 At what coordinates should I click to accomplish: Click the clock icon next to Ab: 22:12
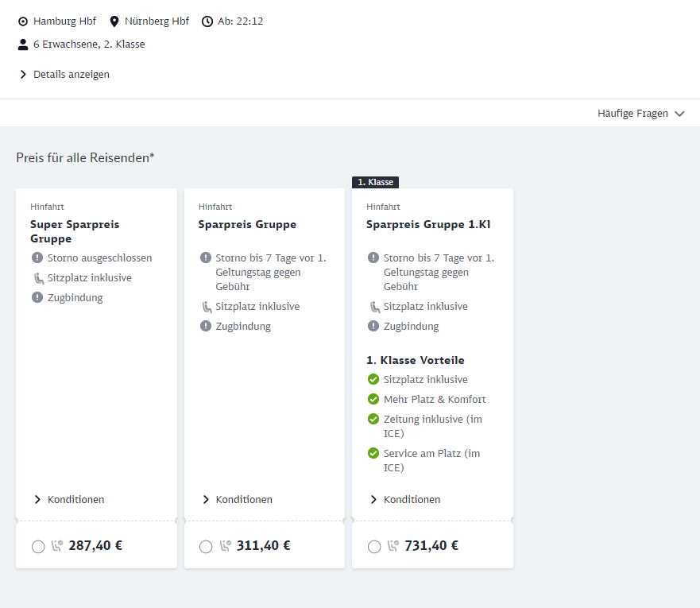(207, 21)
